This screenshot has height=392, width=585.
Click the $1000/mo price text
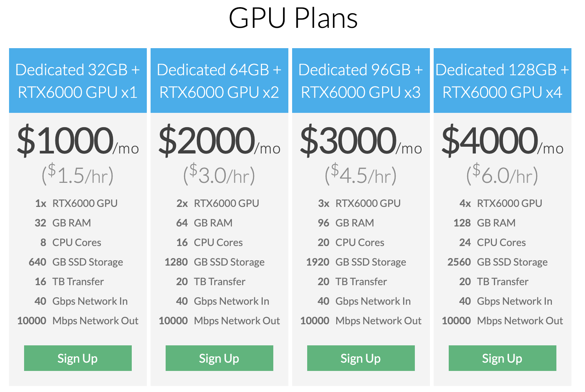pyautogui.click(x=78, y=141)
